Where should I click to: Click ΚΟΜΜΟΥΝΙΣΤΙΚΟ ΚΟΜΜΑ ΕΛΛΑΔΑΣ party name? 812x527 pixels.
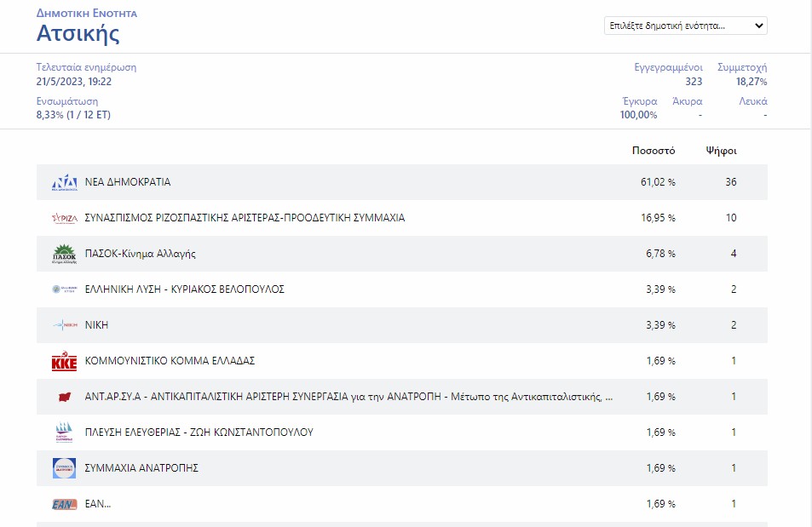[170, 361]
